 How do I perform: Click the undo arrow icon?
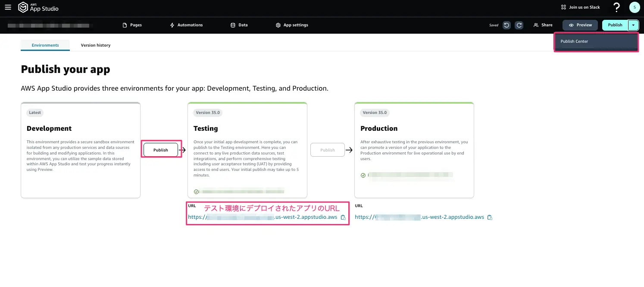(506, 25)
